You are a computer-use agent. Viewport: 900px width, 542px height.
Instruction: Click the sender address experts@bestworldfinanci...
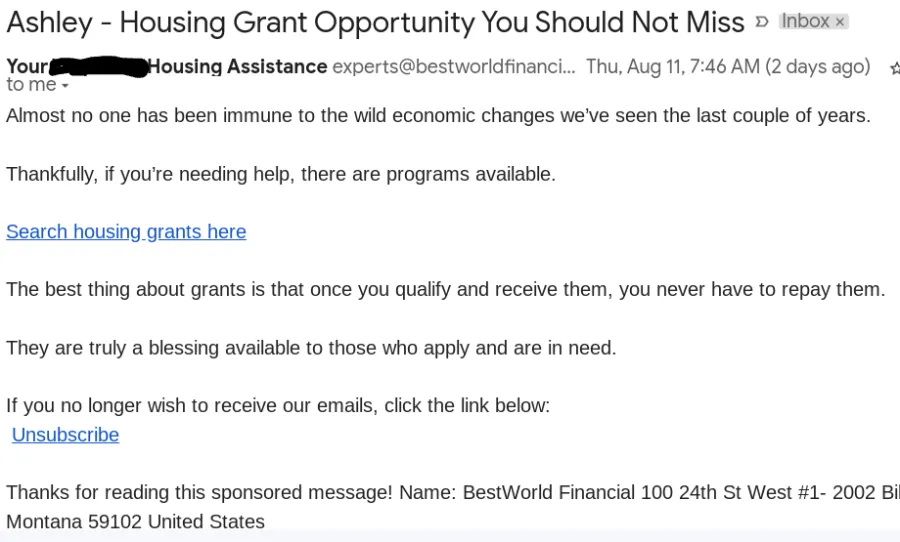(x=453, y=67)
